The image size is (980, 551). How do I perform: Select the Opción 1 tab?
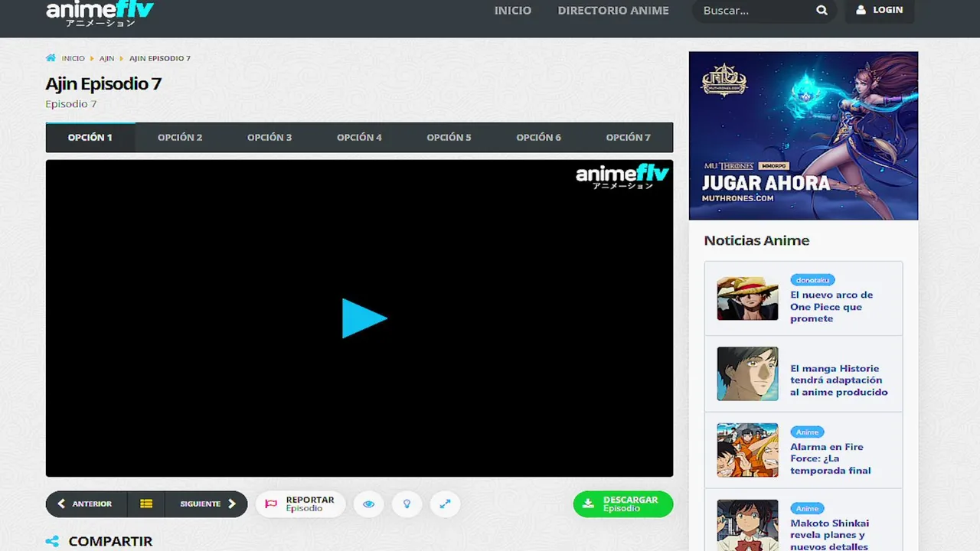coord(90,138)
